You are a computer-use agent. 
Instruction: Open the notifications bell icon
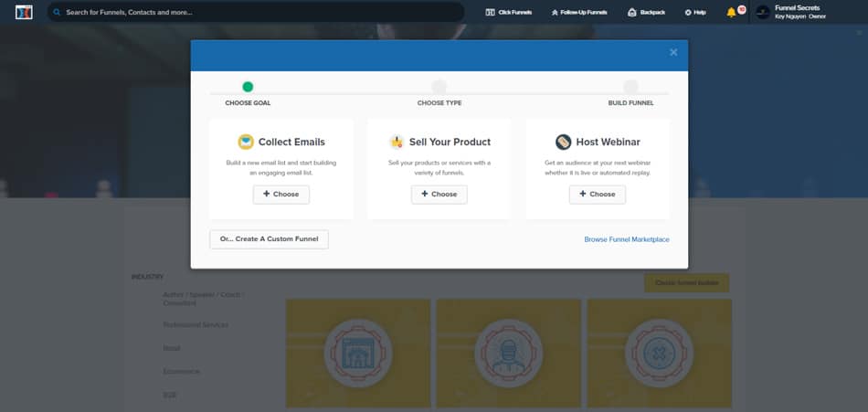[731, 12]
